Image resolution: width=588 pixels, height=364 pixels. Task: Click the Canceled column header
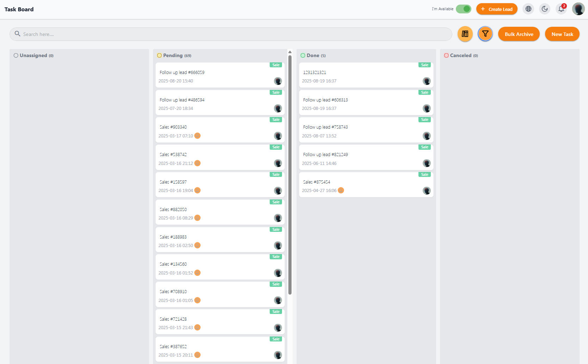pyautogui.click(x=461, y=55)
